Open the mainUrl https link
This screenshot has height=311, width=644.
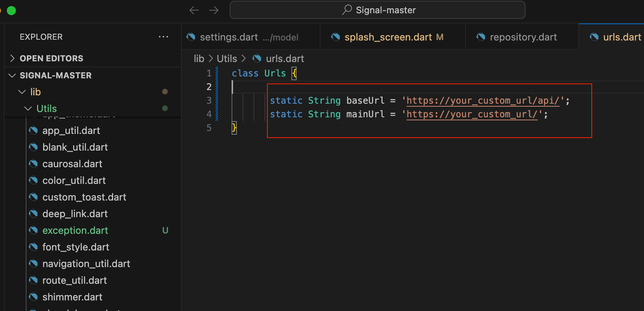point(472,114)
